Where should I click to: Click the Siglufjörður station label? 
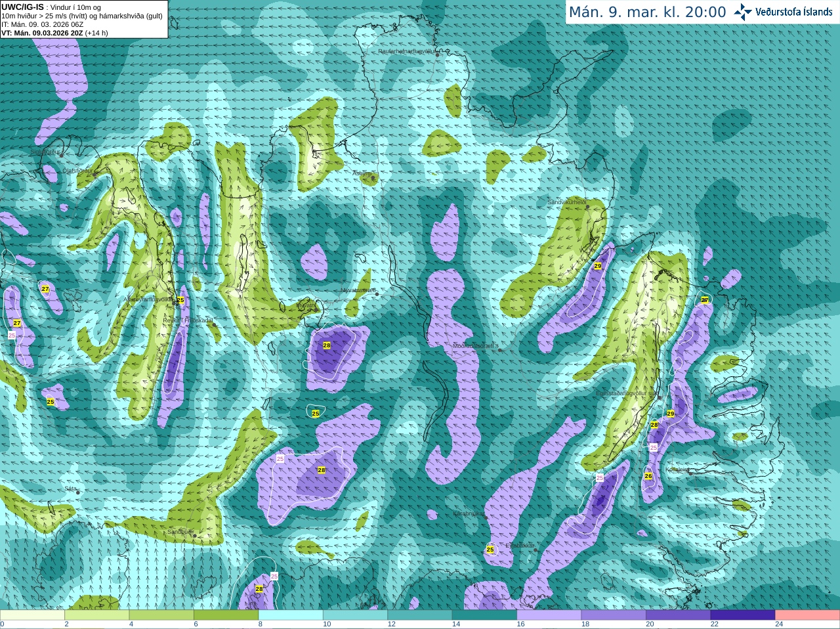tap(45, 152)
